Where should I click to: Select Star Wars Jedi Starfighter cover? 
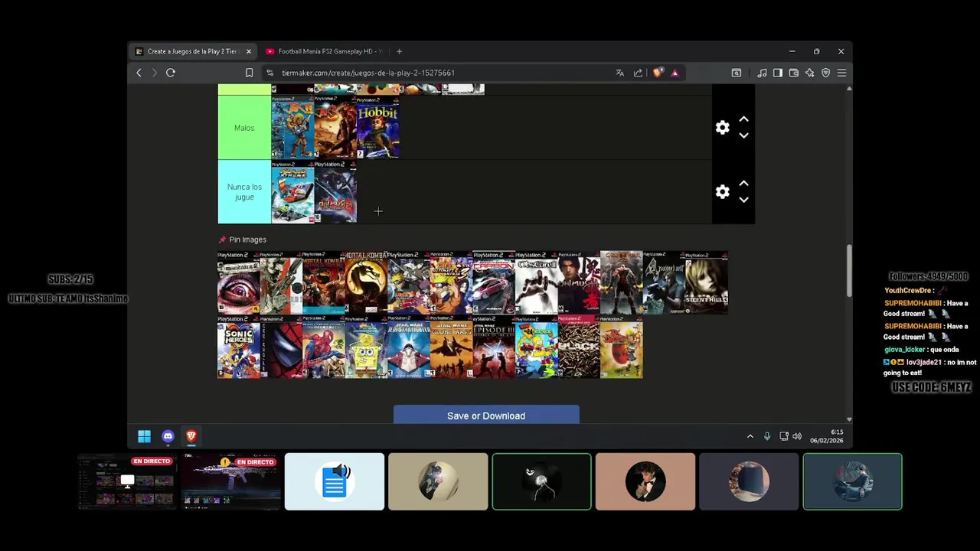(x=409, y=347)
